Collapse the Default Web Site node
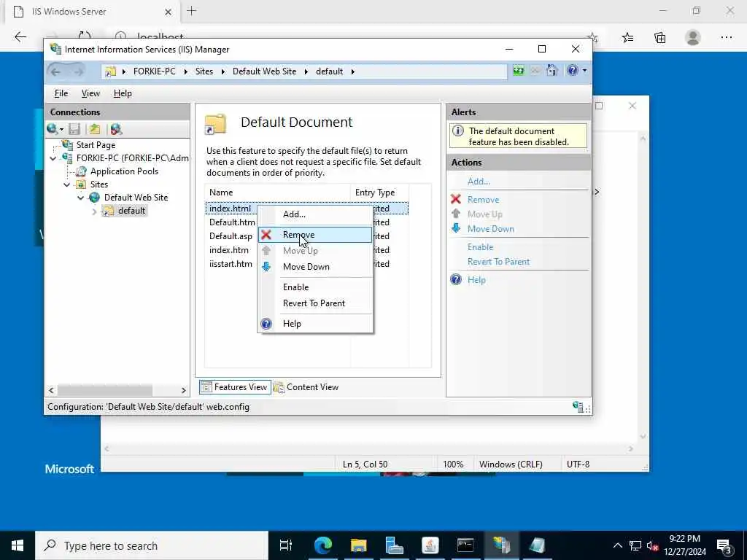The image size is (747, 560). coord(80,198)
